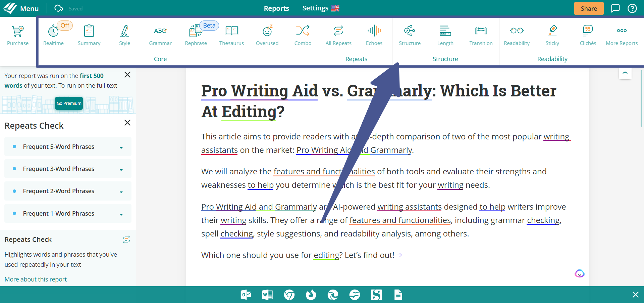Run the Overused words report
This screenshot has height=303, width=644.
(x=267, y=35)
